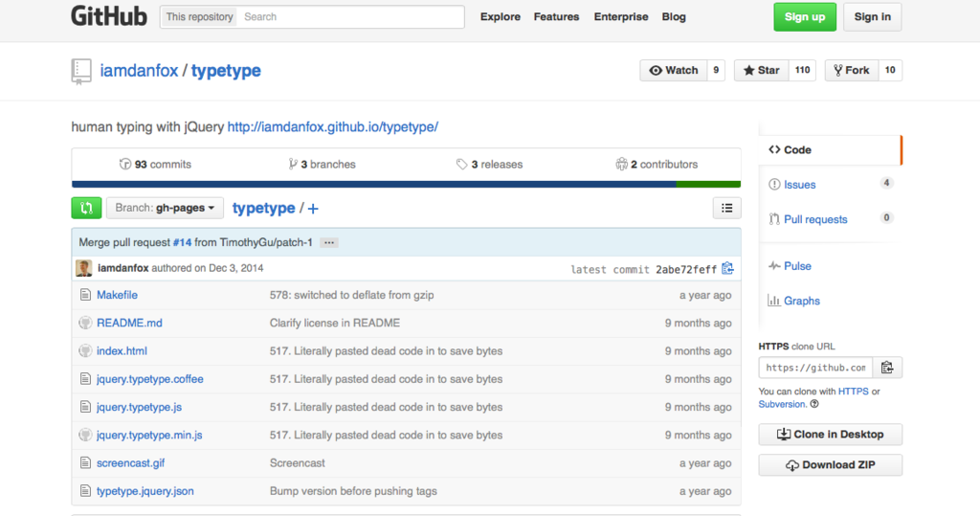This screenshot has height=516, width=980.
Task: Click the list view icon right of the path
Action: coord(727,208)
